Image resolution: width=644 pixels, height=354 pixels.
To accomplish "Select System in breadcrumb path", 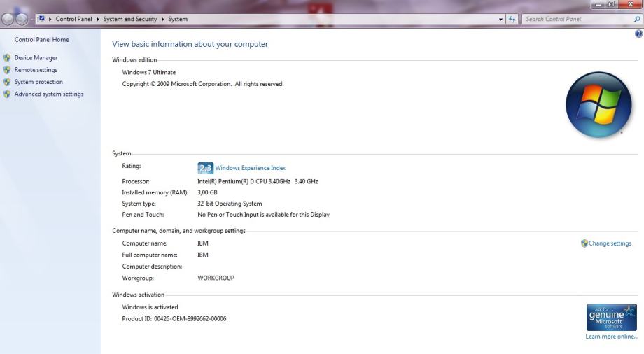I will click(178, 19).
